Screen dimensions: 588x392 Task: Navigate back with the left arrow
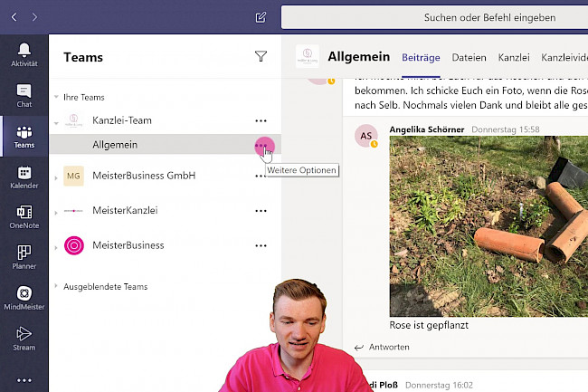click(14, 17)
